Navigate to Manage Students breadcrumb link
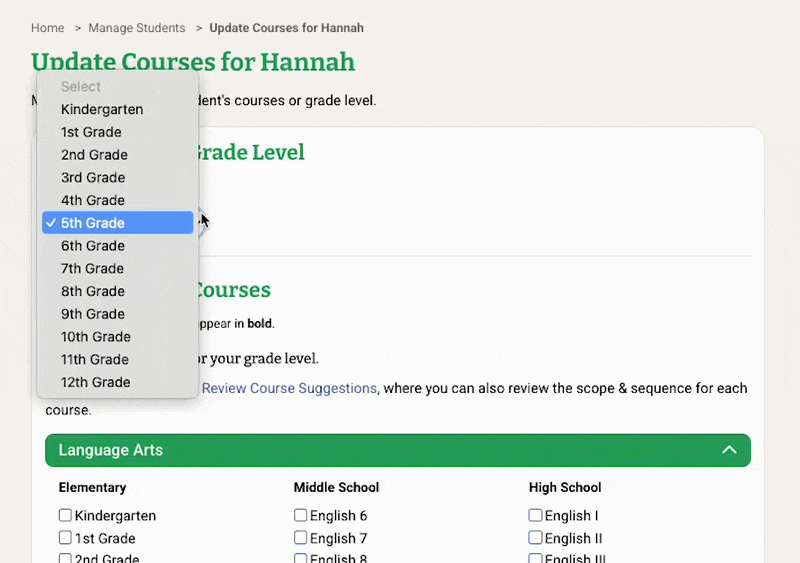Screen dimensions: 800x563 click(136, 28)
